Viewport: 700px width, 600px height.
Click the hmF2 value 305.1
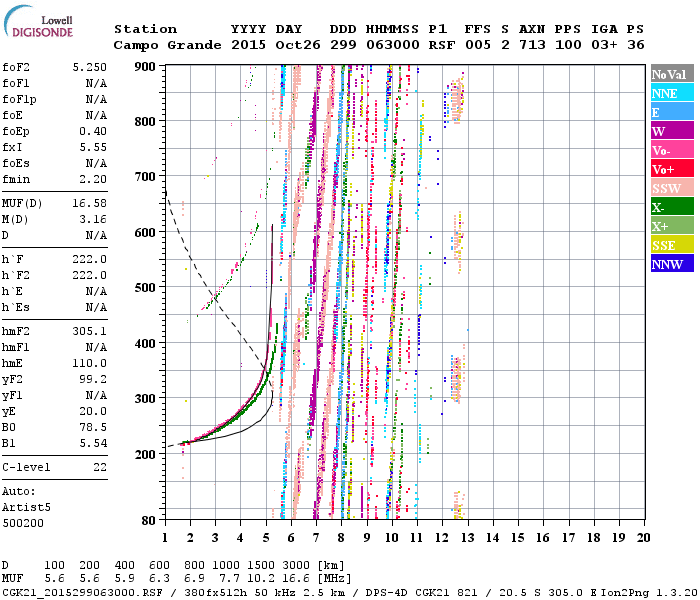click(x=90, y=331)
